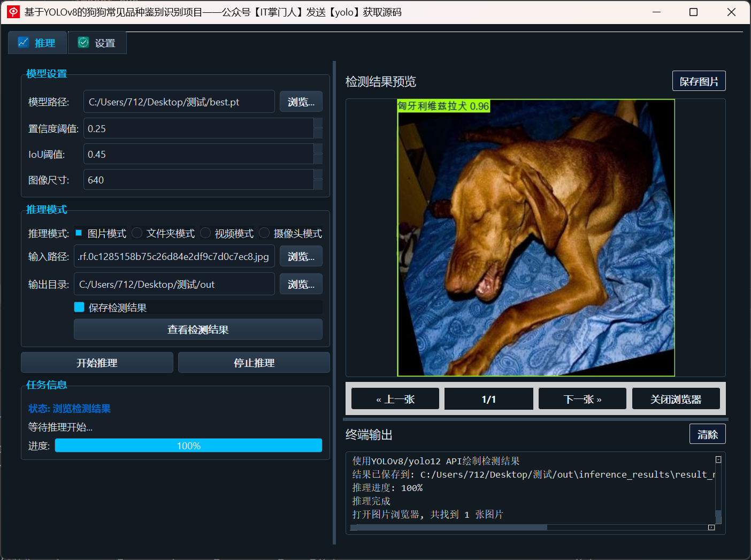The height and width of the screenshot is (560, 751).
Task: Click the 停止推理 button
Action: pyautogui.click(x=254, y=363)
